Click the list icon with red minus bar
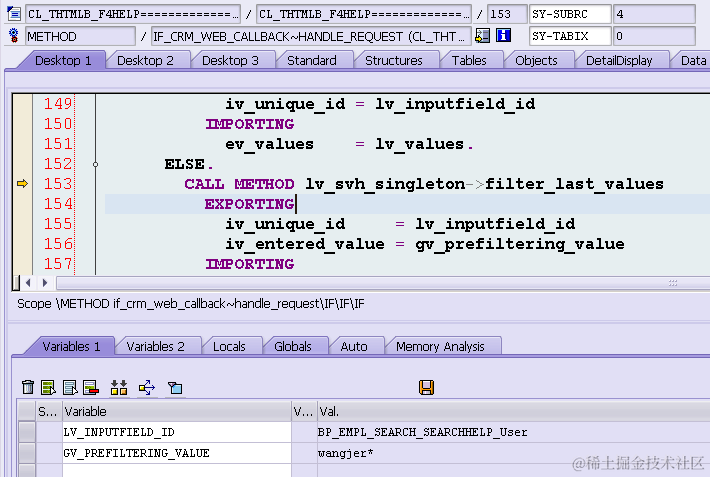Image resolution: width=710 pixels, height=477 pixels. pos(91,387)
